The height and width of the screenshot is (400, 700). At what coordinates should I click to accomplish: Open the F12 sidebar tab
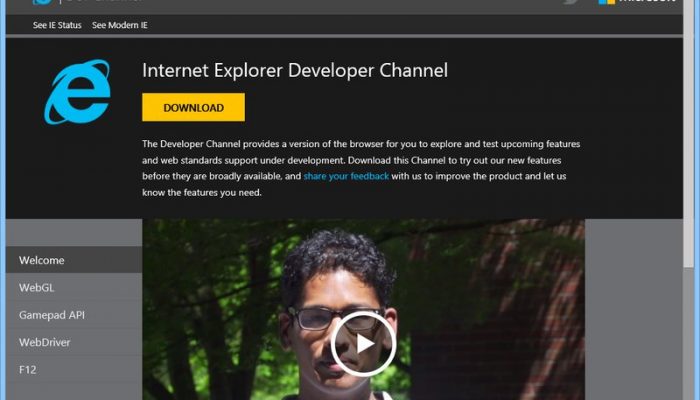click(74, 370)
